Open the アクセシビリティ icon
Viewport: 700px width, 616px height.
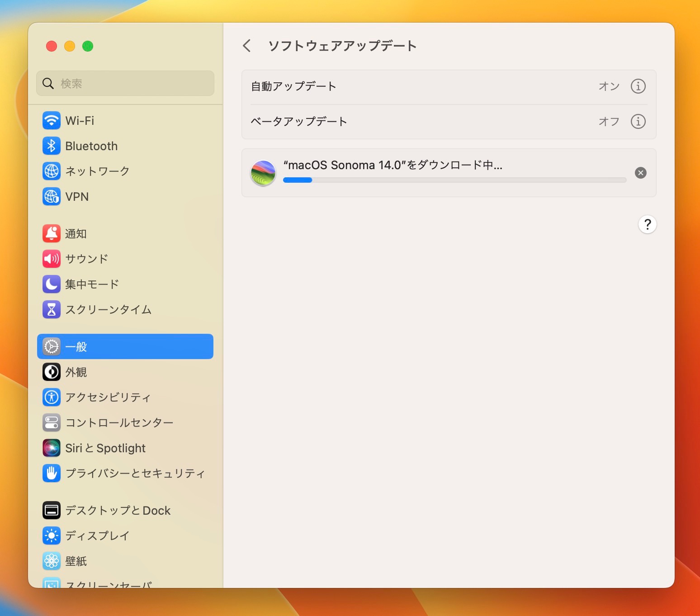[x=52, y=397]
